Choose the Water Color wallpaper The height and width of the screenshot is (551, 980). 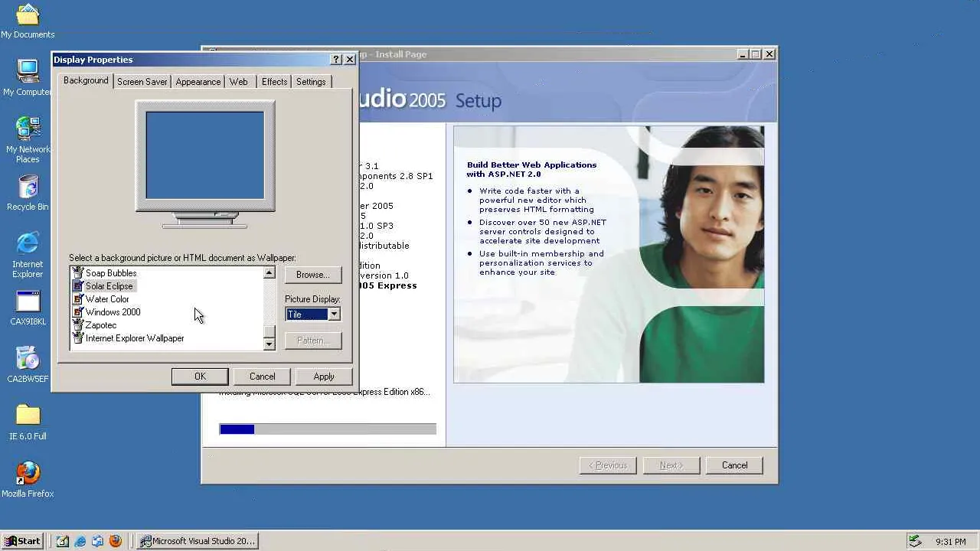[x=107, y=299]
